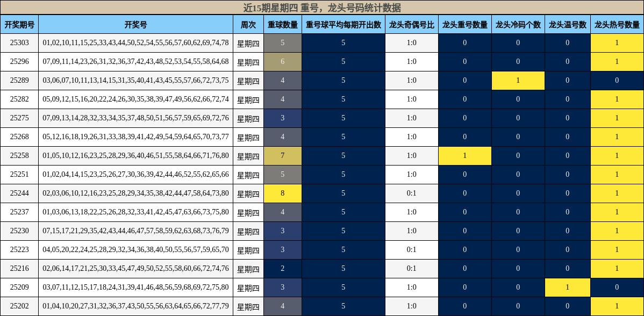Viewport: 644px width, 316px height.
Task: Select the 星期四 cell in row 25275
Action: coord(248,118)
